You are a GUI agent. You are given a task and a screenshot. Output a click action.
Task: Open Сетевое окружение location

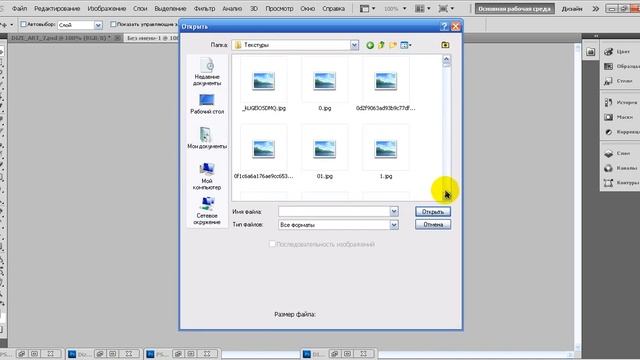click(x=207, y=211)
